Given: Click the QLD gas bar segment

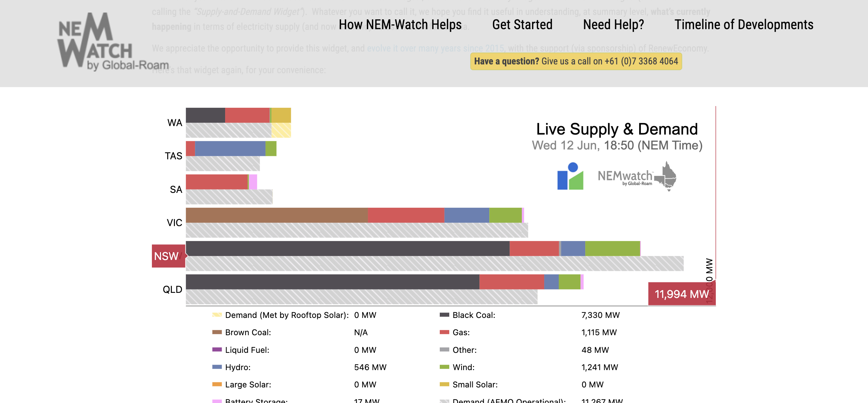Looking at the screenshot, I should click(x=512, y=282).
